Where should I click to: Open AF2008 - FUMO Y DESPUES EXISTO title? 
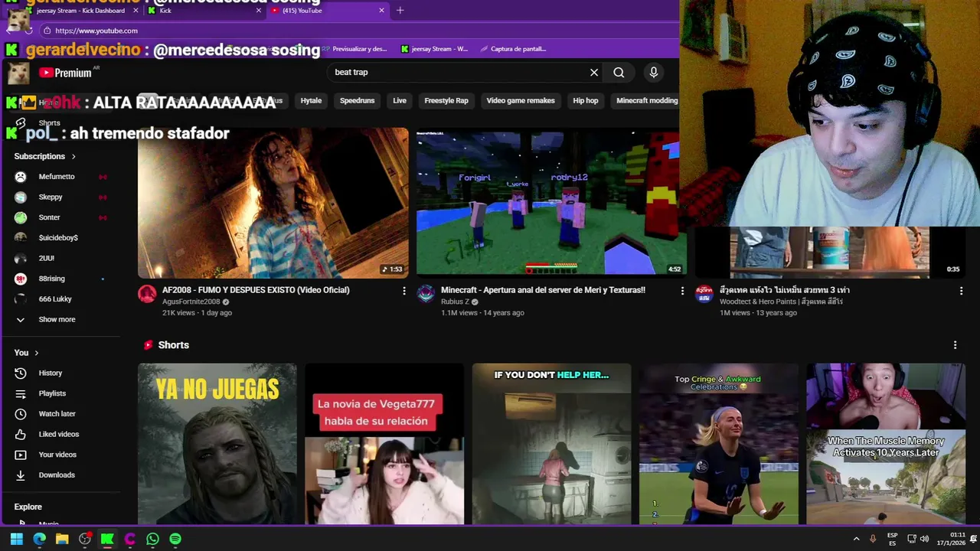[x=256, y=290]
